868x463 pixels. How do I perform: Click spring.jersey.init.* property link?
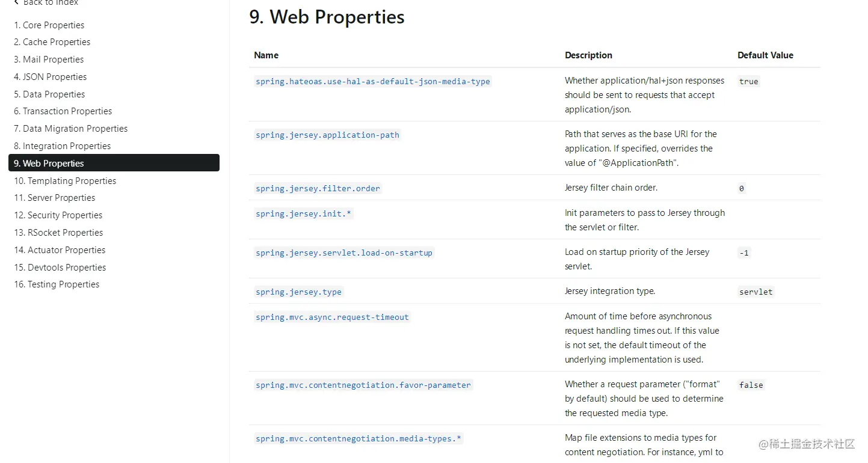303,213
